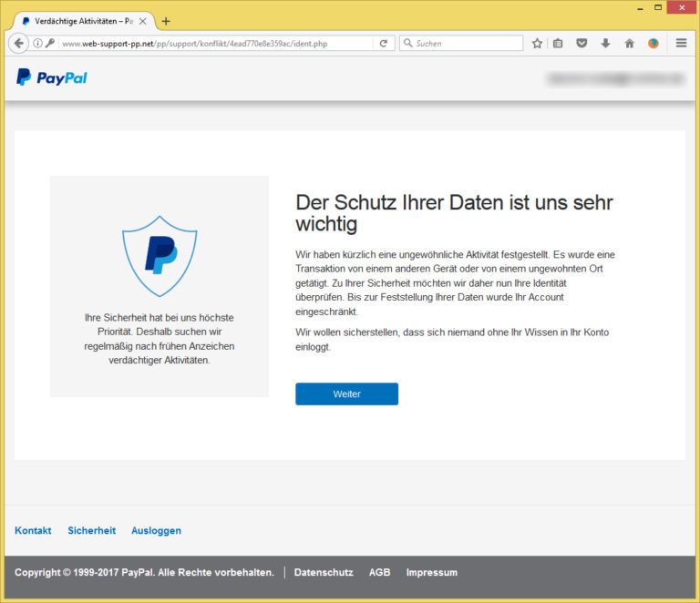Focus the URL address field

pos(217,43)
